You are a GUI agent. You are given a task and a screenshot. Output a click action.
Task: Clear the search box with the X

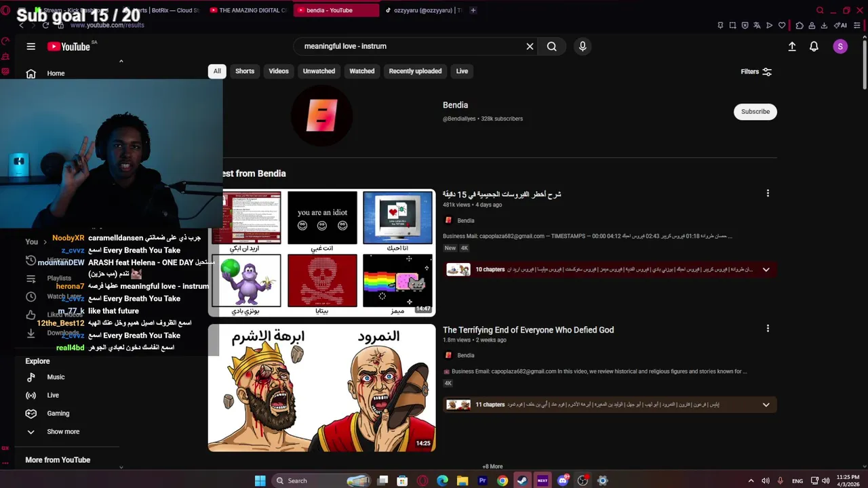530,46
